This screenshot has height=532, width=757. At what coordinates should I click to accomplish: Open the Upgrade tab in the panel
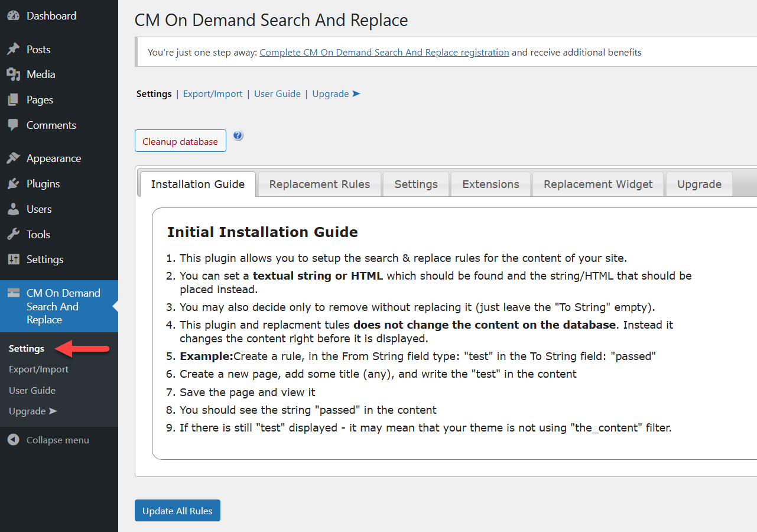click(700, 184)
